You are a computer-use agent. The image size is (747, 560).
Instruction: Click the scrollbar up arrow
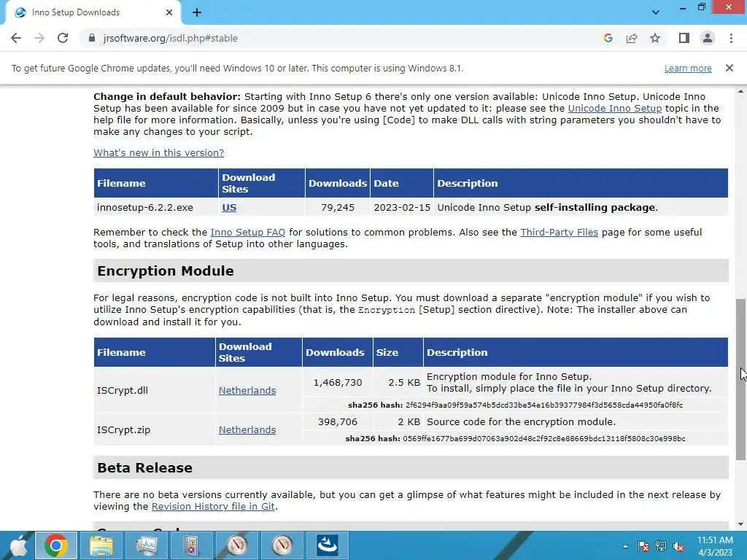click(740, 90)
